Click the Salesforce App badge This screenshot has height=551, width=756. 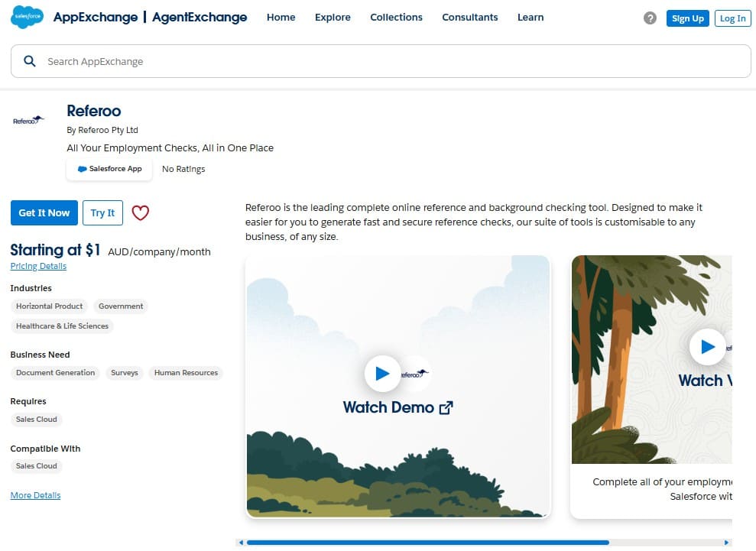coord(109,169)
